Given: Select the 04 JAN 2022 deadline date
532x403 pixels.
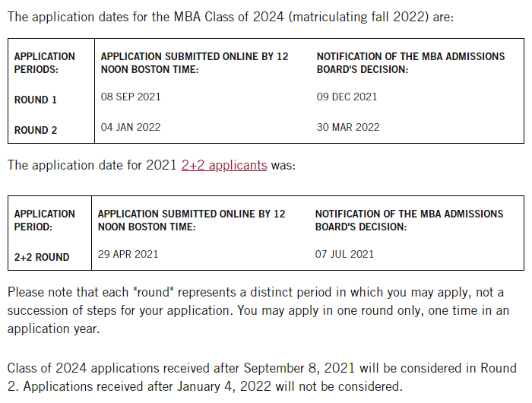Looking at the screenshot, I should coord(131,127).
